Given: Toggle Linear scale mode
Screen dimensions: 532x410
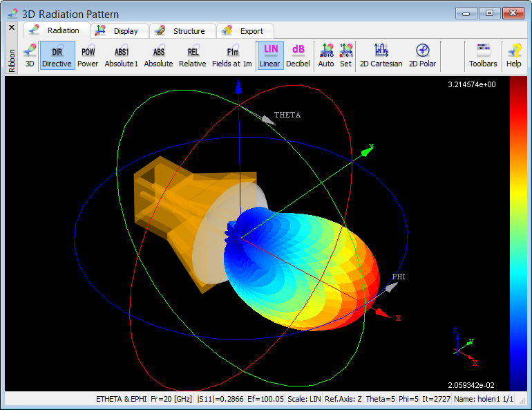Looking at the screenshot, I should (x=270, y=56).
